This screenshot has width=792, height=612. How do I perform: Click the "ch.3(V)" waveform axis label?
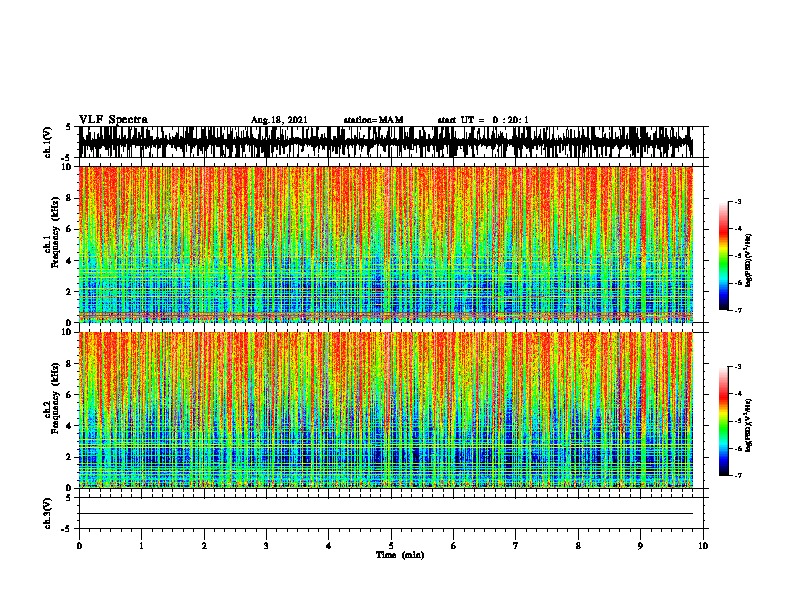(x=47, y=513)
